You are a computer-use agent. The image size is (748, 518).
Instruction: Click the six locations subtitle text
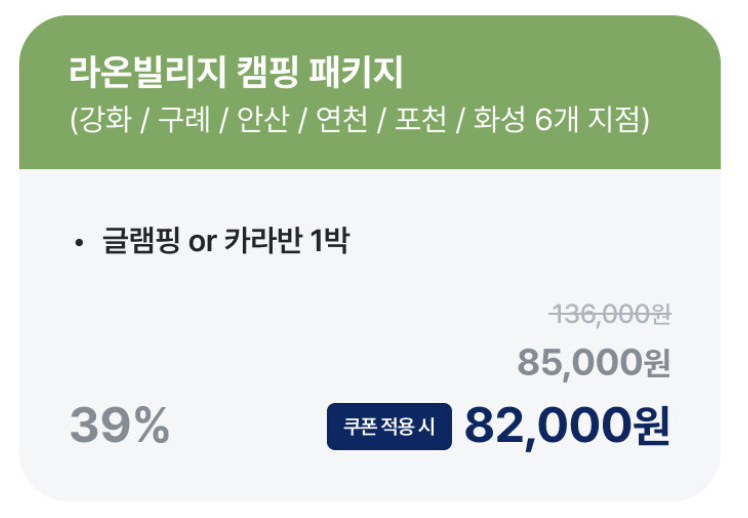click(360, 119)
